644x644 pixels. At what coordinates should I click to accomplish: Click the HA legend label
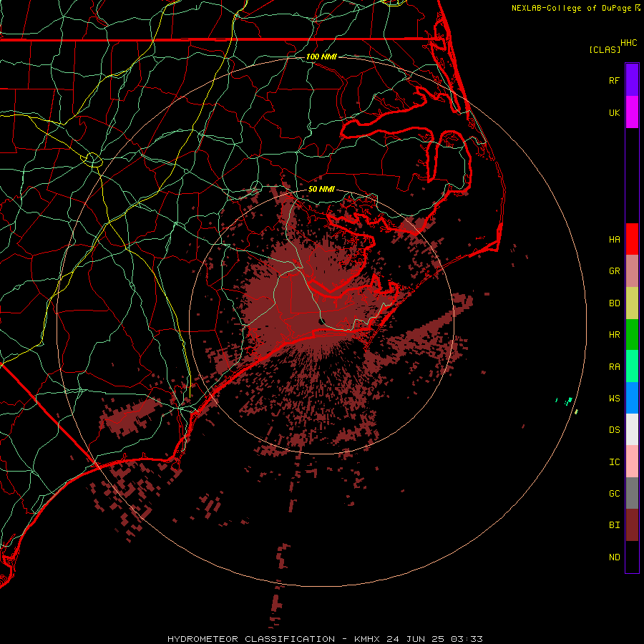(615, 239)
